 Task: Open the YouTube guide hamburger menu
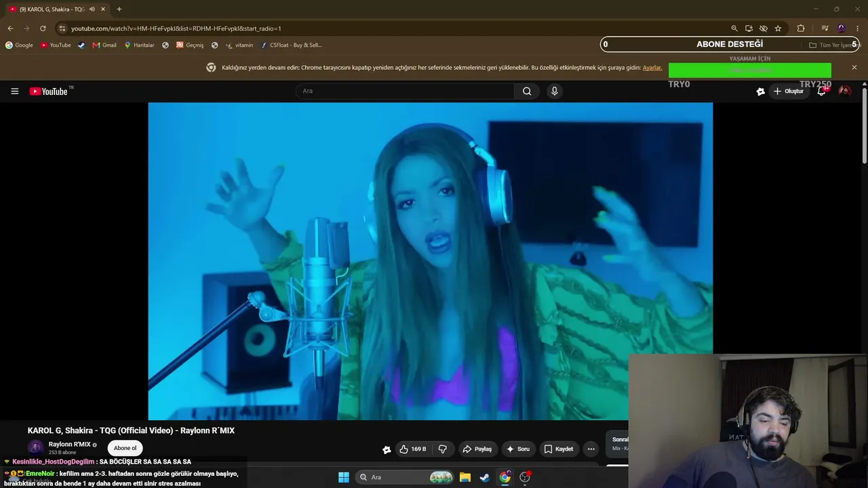pyautogui.click(x=14, y=91)
